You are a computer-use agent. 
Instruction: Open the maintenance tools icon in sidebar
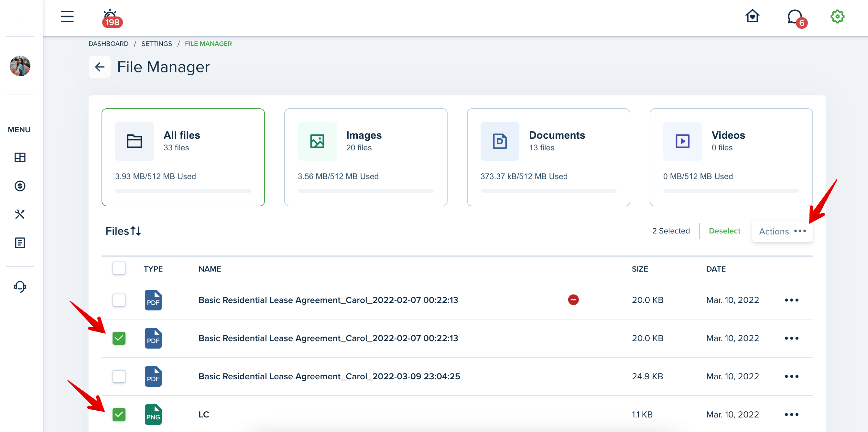[20, 214]
